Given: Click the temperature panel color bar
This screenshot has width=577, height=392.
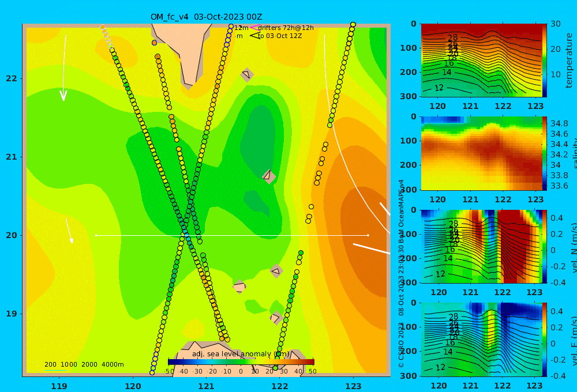Looking at the screenshot, I should (544, 61).
